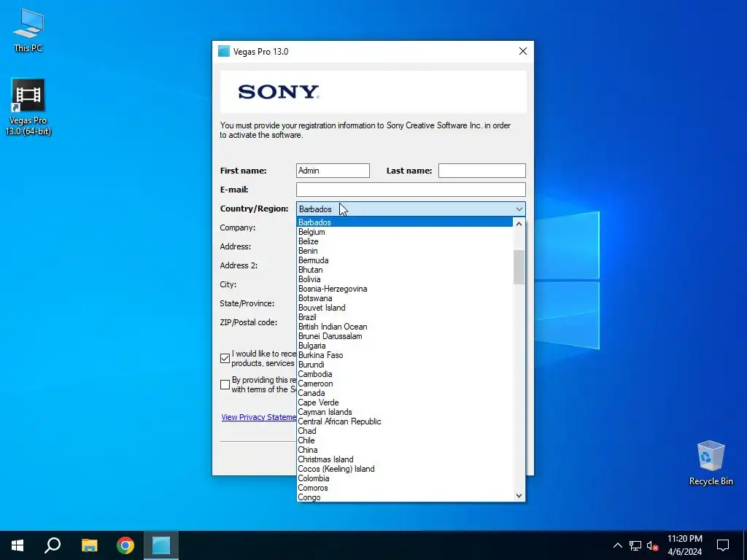Launch Google Chrome from taskbar
This screenshot has width=747, height=560.
tap(125, 545)
